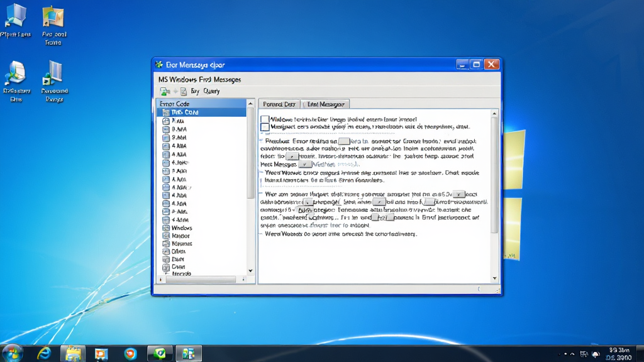Viewport: 644px width, 362px height.
Task: Click the orange presentation taskbar icon
Action: tap(101, 354)
